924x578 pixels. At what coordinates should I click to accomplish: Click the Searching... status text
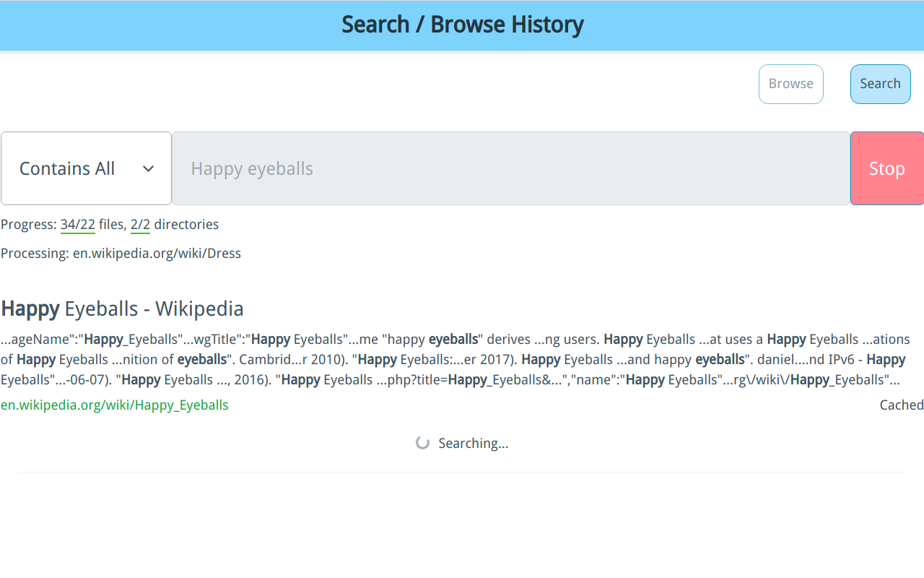click(x=473, y=443)
